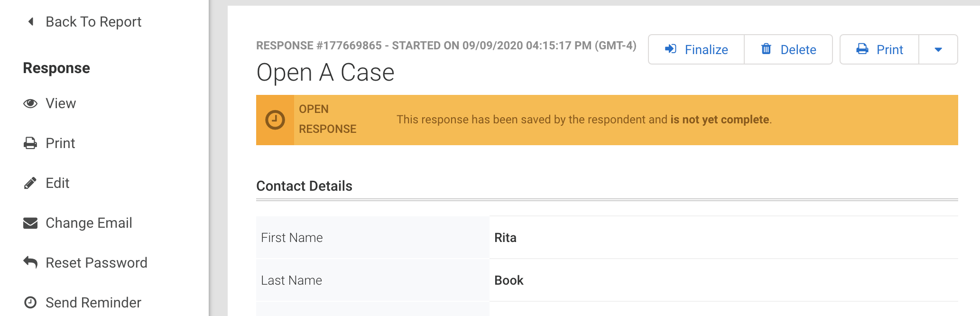Viewport: 980px width, 316px height.
Task: Click the clock icon in the orange banner
Action: point(275,120)
